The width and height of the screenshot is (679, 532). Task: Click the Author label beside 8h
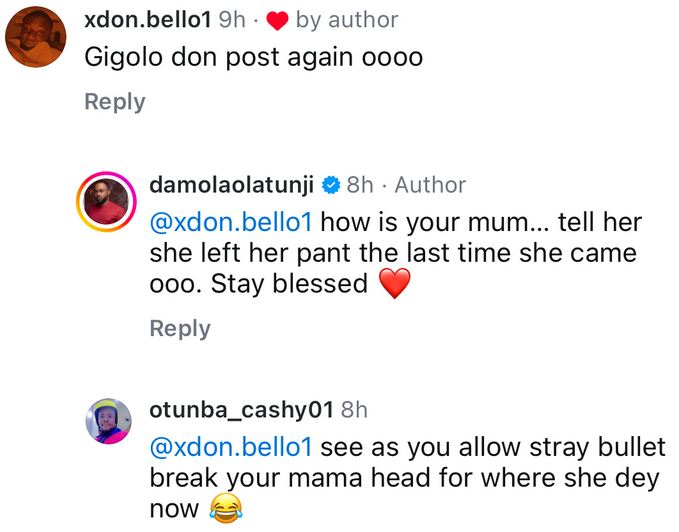429,185
